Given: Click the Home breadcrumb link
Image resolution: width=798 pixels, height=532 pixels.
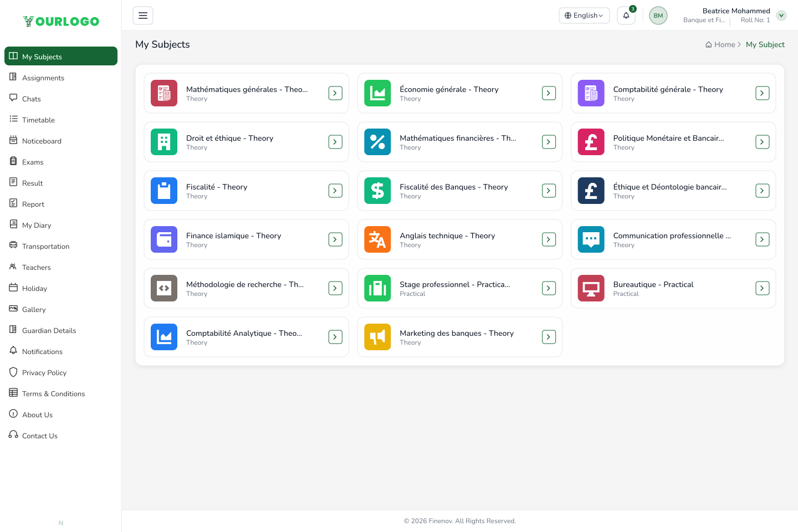Looking at the screenshot, I should coord(720,44).
